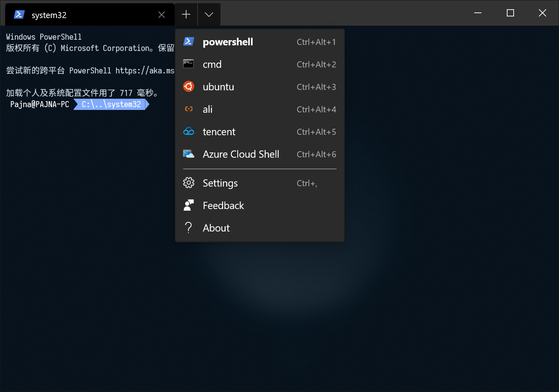
Task: Maximize the terminal window
Action: [x=510, y=13]
